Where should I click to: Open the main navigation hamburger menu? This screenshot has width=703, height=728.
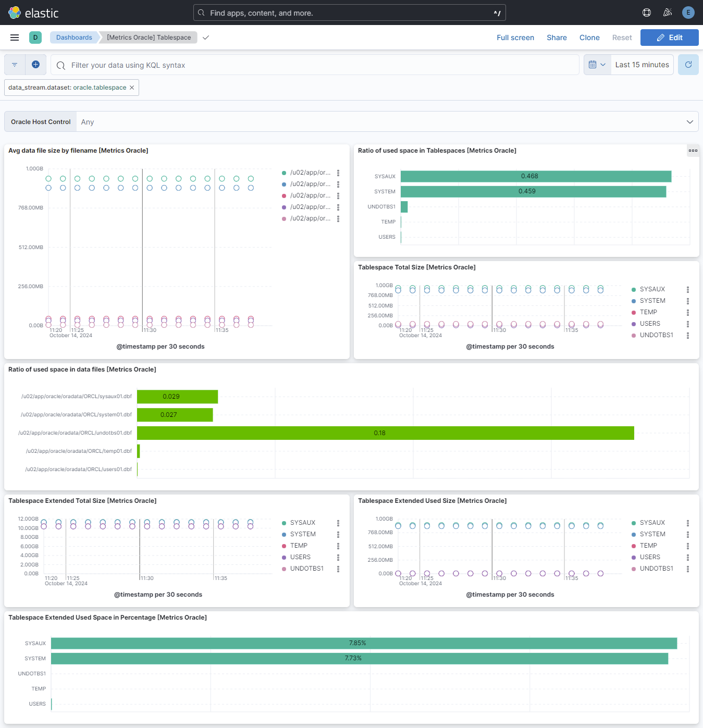click(x=15, y=38)
